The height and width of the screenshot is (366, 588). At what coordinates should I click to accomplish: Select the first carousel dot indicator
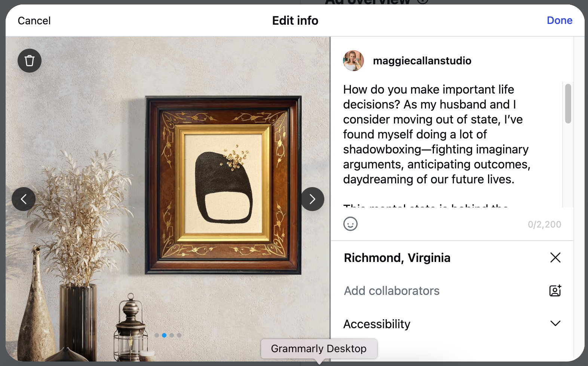point(157,335)
